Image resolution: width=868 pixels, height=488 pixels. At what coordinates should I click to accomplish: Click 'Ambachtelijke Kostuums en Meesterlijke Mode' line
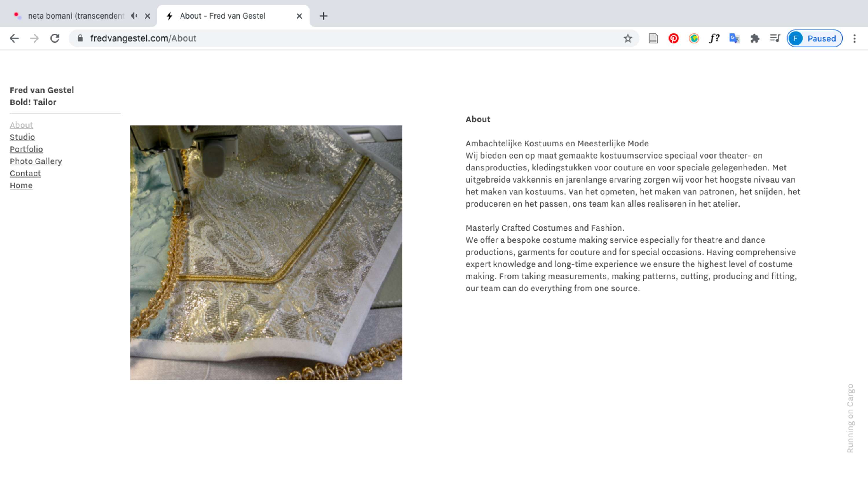tap(557, 143)
